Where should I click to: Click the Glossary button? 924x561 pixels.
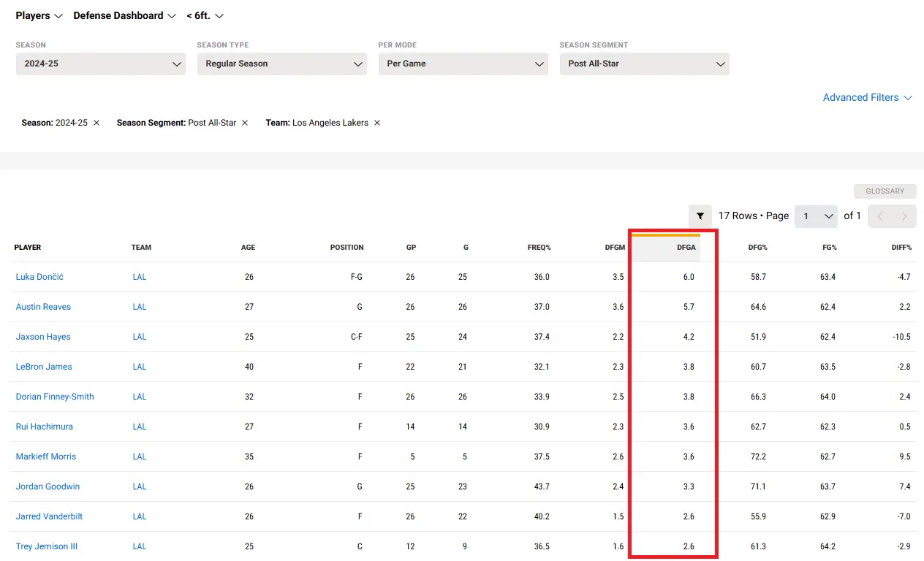pos(885,191)
